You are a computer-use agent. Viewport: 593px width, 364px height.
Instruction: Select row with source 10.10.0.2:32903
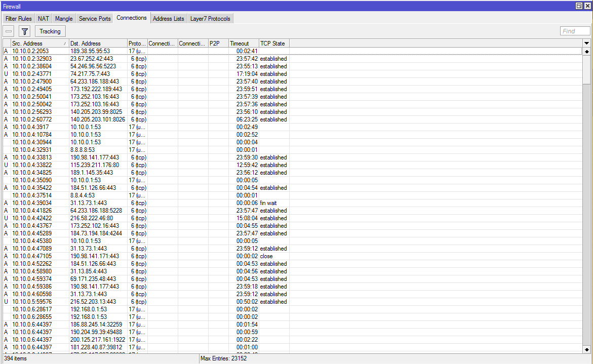coord(292,59)
